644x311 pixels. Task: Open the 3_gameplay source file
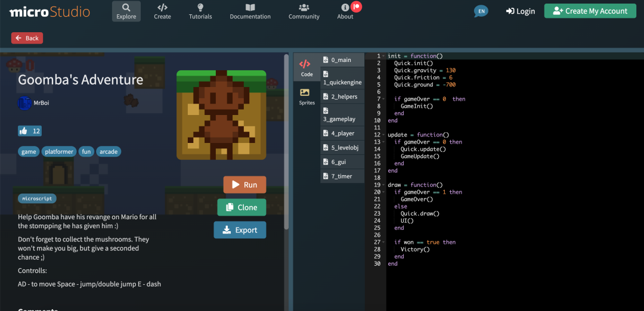[x=342, y=114]
